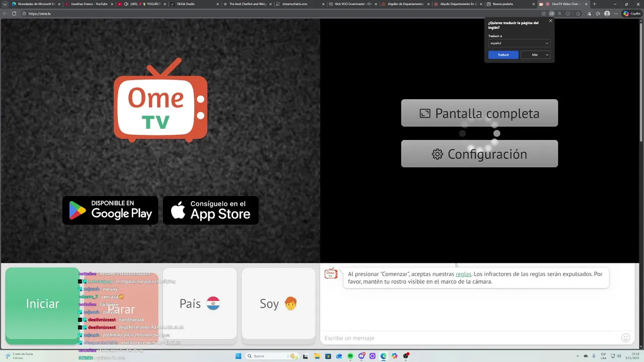Open the emoji picker in the chat box
The image size is (644, 362).
click(x=626, y=338)
